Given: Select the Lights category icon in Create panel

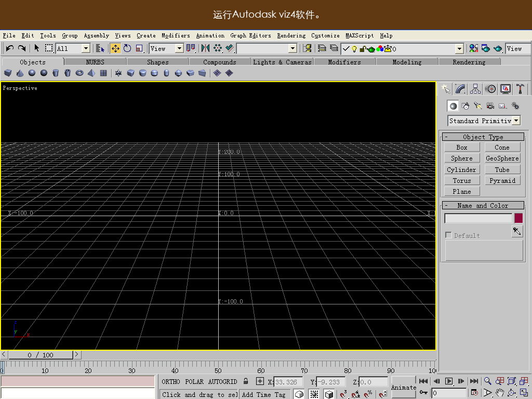Looking at the screenshot, I should pyautogui.click(x=478, y=106).
